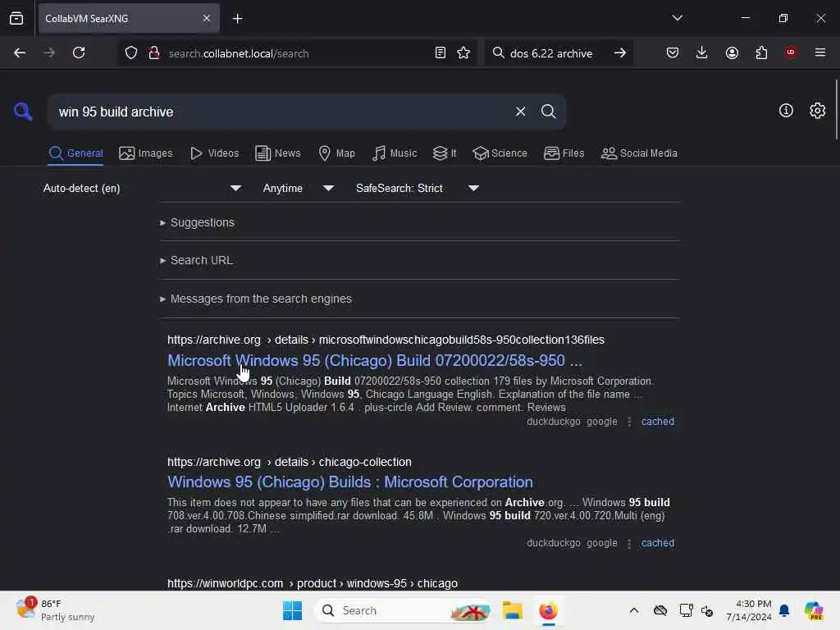Screen dimensions: 840x630
Task: Open cached link for first result
Action: coord(657,422)
